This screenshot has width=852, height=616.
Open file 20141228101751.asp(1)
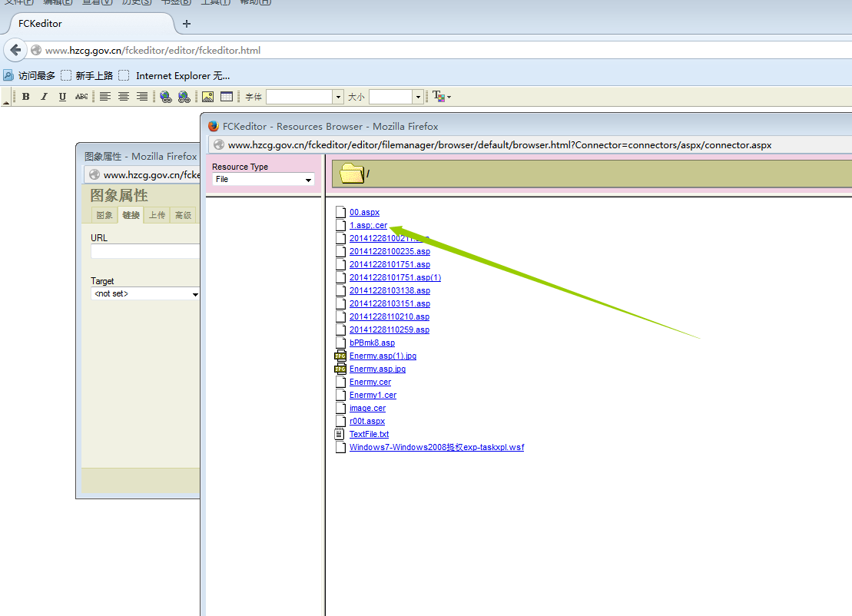[395, 277]
